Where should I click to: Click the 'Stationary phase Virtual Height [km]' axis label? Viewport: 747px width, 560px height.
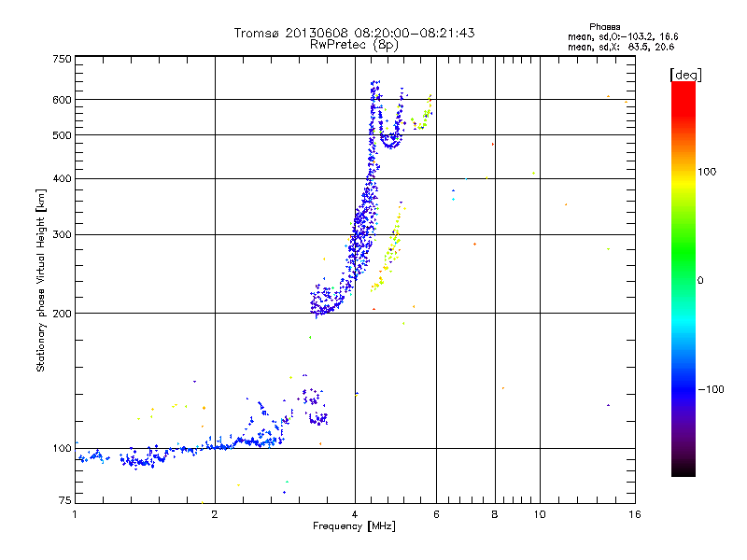coord(40,281)
